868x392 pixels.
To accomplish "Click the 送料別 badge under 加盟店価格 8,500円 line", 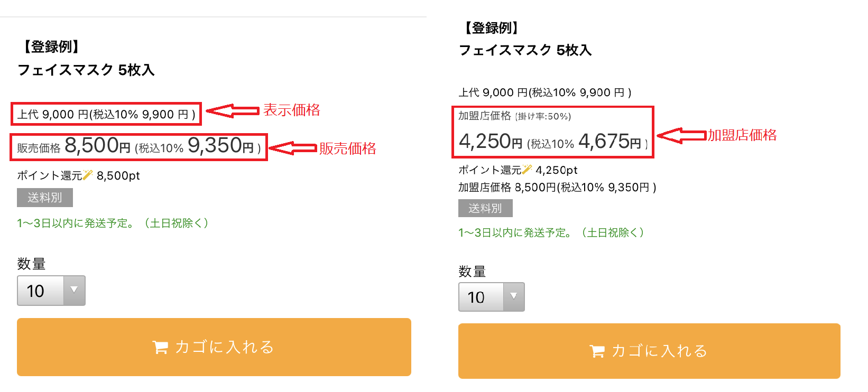I will pos(485,208).
